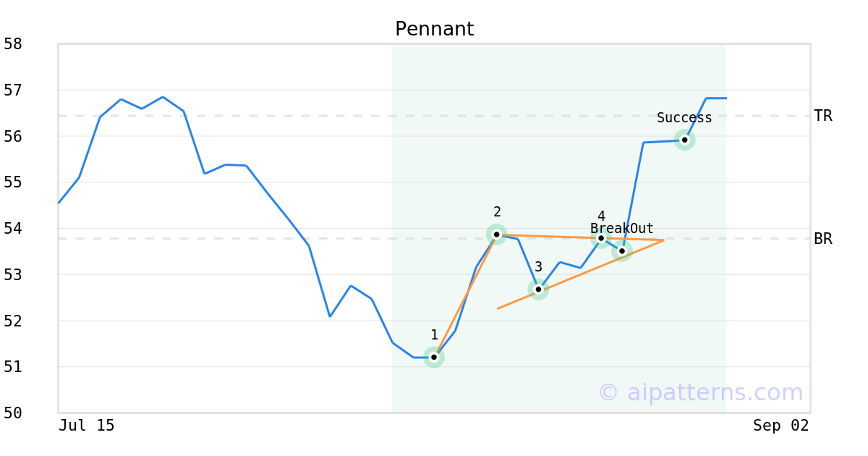This screenshot has width=868, height=456.
Task: Select pattern point marker 3
Action: (538, 290)
